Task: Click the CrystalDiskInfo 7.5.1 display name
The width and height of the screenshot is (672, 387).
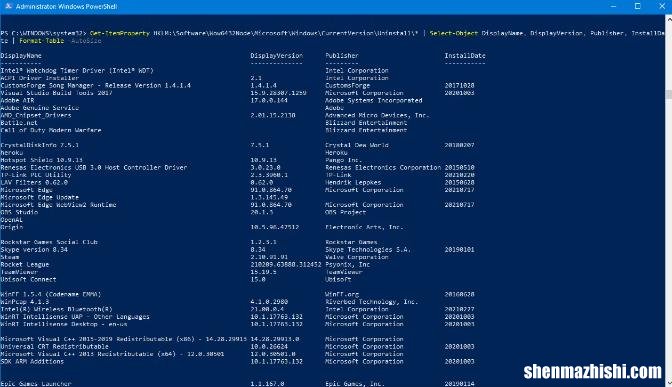Action: coord(39,145)
